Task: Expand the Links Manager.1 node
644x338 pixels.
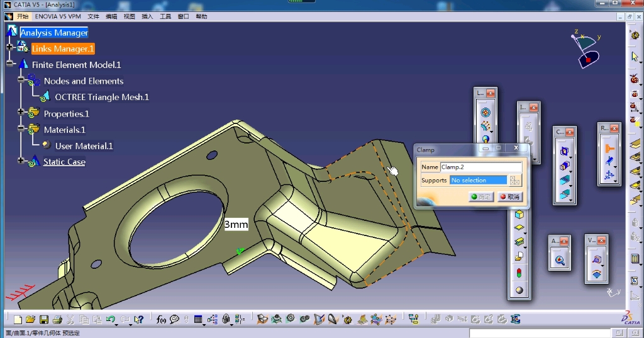Action: click(9, 48)
